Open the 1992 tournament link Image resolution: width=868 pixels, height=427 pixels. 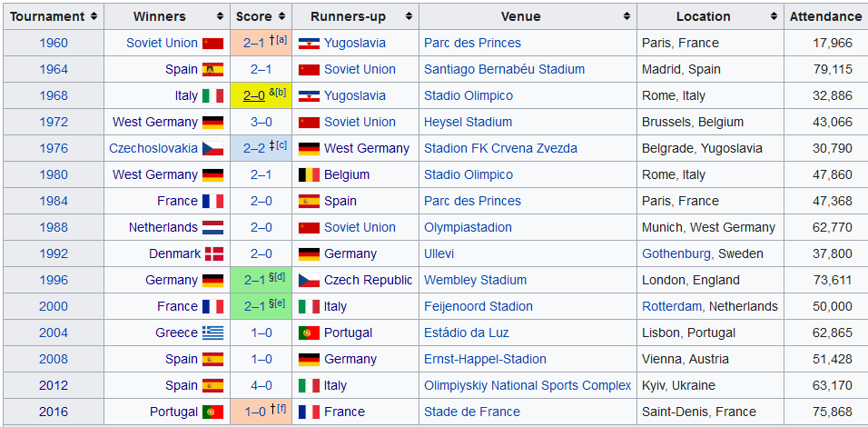[x=53, y=253]
